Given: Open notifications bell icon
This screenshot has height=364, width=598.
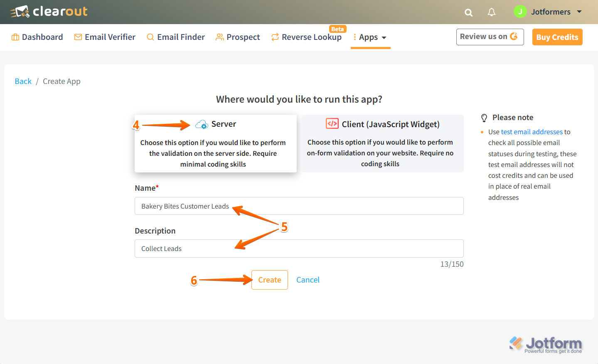Looking at the screenshot, I should coord(492,12).
